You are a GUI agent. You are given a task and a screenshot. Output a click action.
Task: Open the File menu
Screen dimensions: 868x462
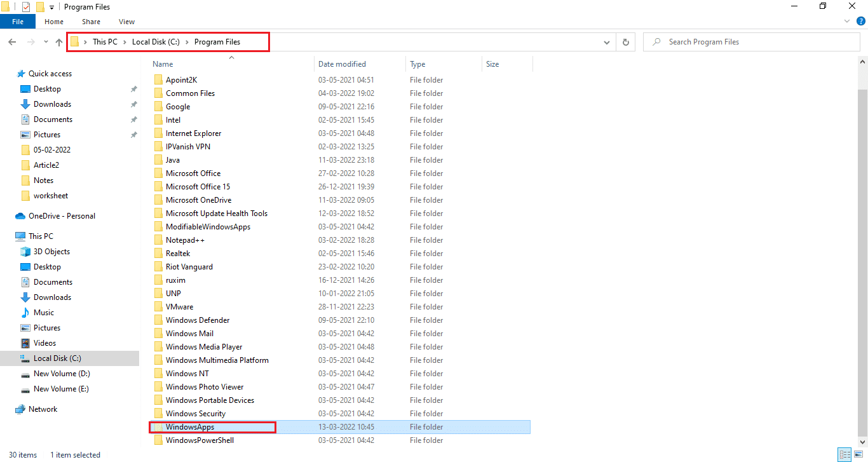pos(18,21)
